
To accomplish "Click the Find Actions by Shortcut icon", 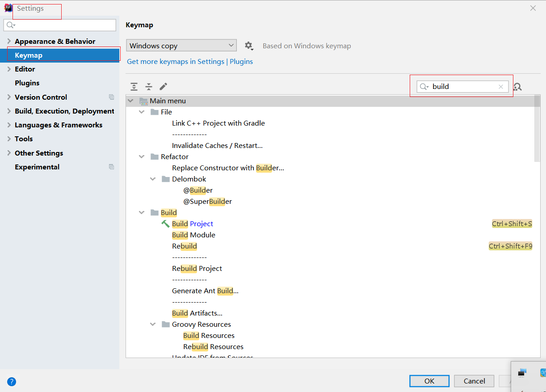I will pyautogui.click(x=518, y=87).
